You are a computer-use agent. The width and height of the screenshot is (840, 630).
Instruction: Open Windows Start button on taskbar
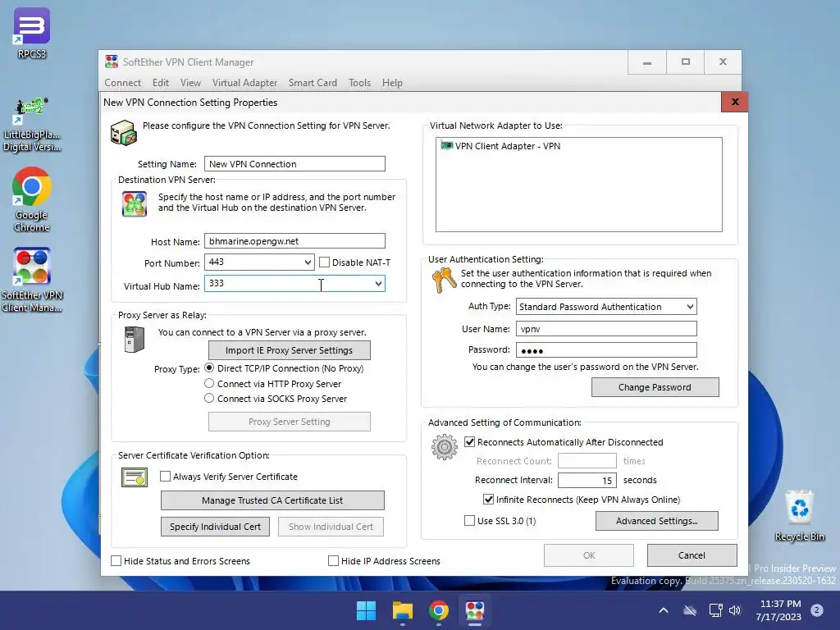[x=367, y=610]
